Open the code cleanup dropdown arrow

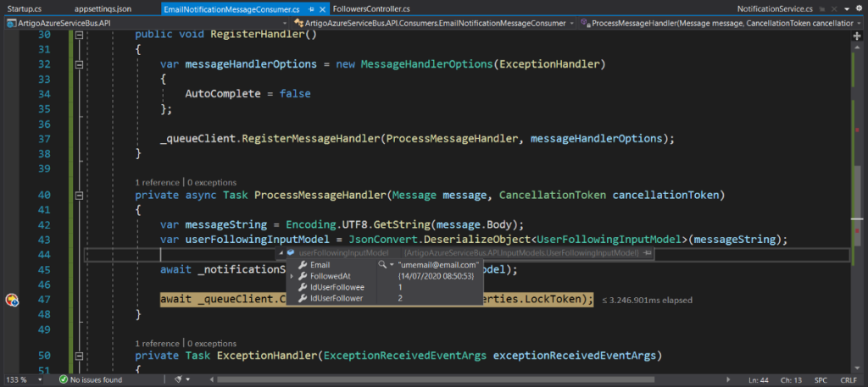click(x=188, y=380)
